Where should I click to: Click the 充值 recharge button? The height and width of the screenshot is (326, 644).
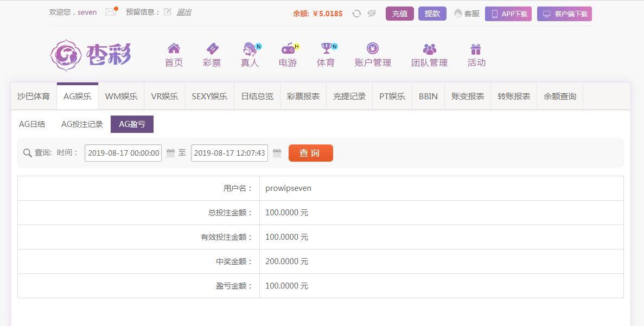coord(400,14)
